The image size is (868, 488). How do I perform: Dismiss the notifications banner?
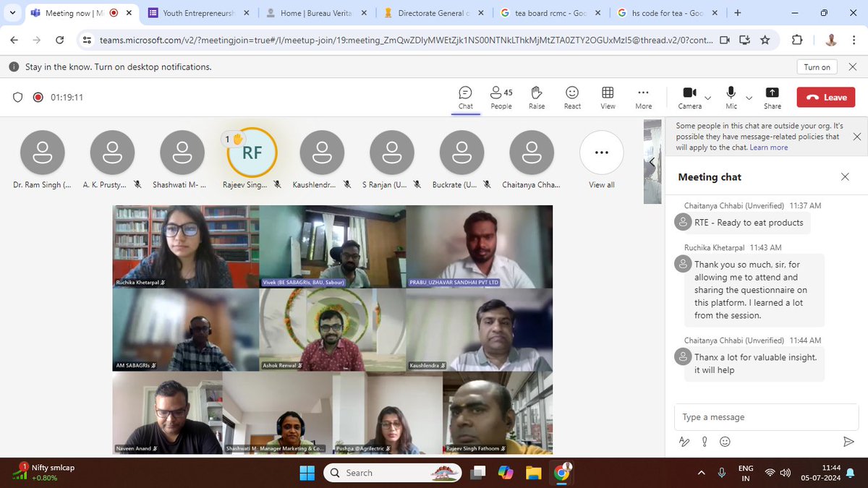tap(854, 67)
